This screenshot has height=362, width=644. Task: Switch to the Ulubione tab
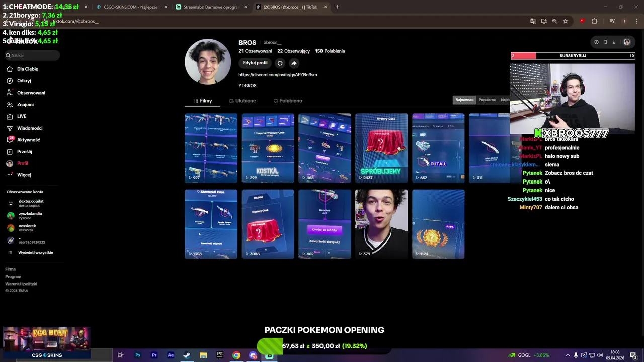243,101
